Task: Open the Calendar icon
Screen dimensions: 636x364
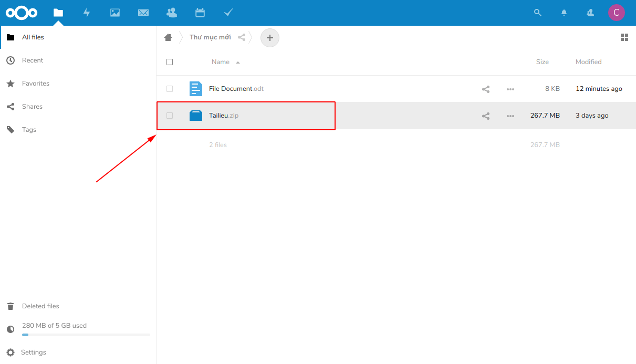Action: click(200, 13)
